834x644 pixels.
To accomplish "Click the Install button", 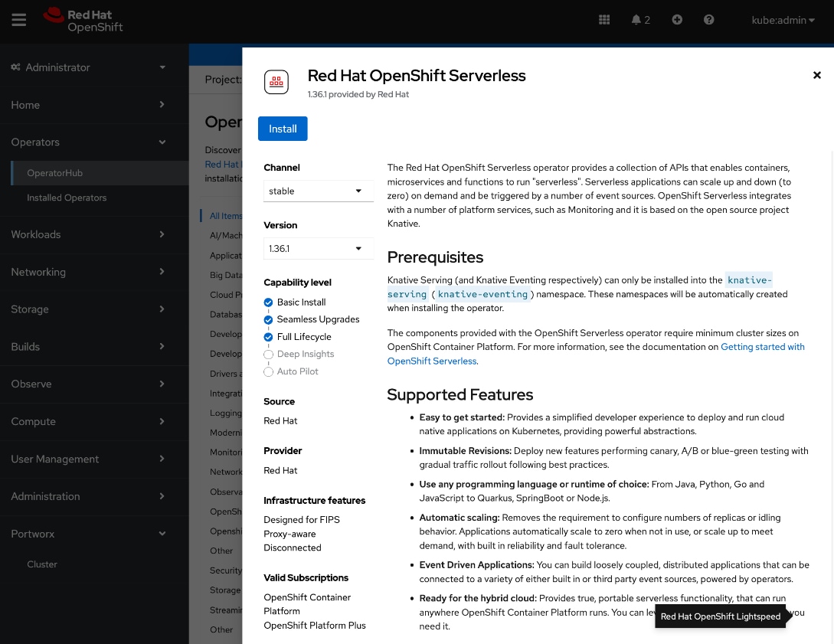I will tap(283, 128).
